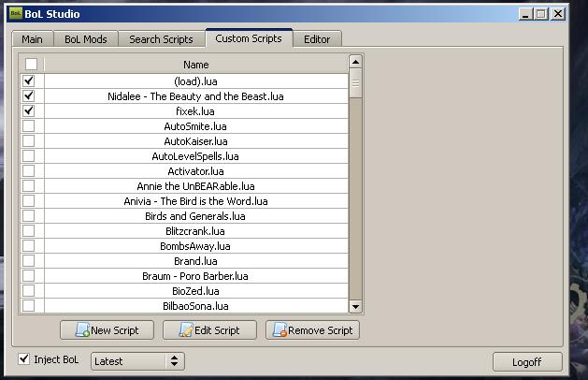Check the Anivia - The Bird is the Word.lua box

click(28, 201)
